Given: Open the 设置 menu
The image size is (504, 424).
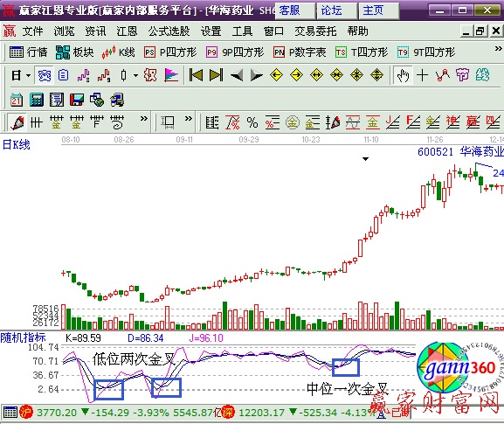Looking at the screenshot, I should tap(211, 31).
